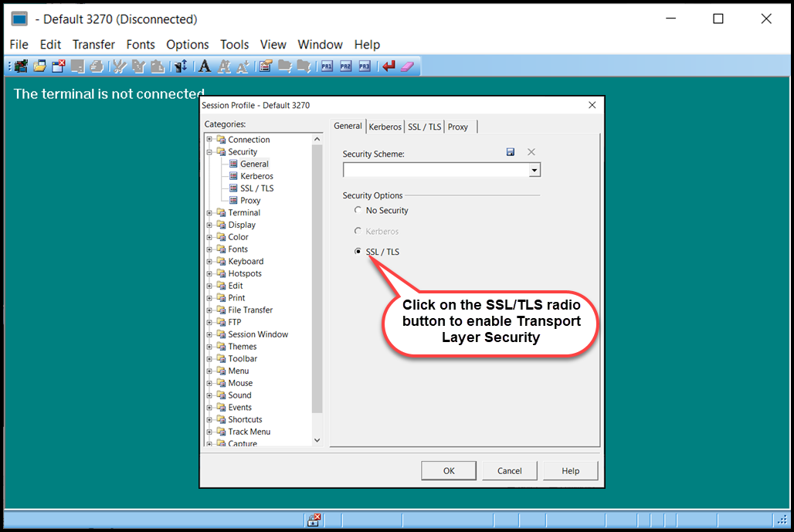Click the Paste icon in the toolbar
The width and height of the screenshot is (794, 532).
pos(157,66)
